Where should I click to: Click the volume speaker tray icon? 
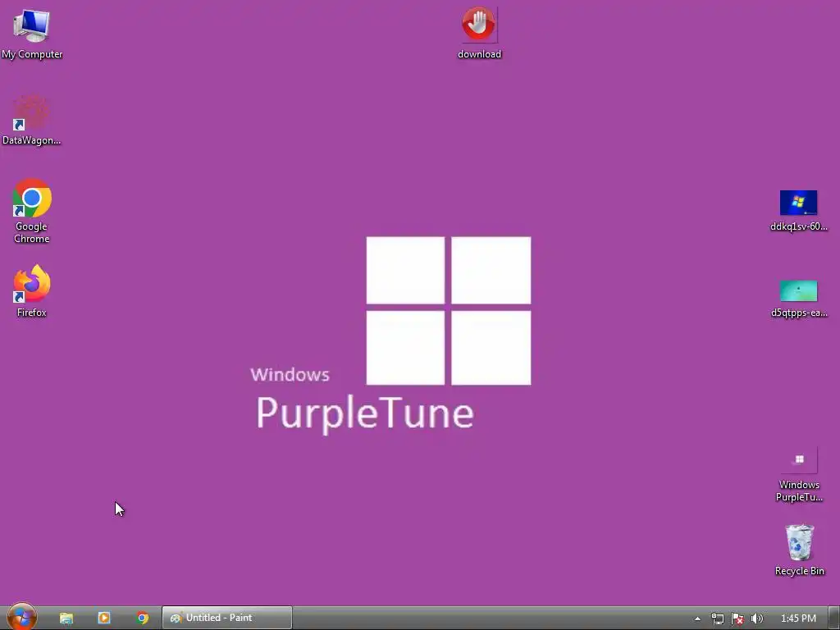coord(756,619)
